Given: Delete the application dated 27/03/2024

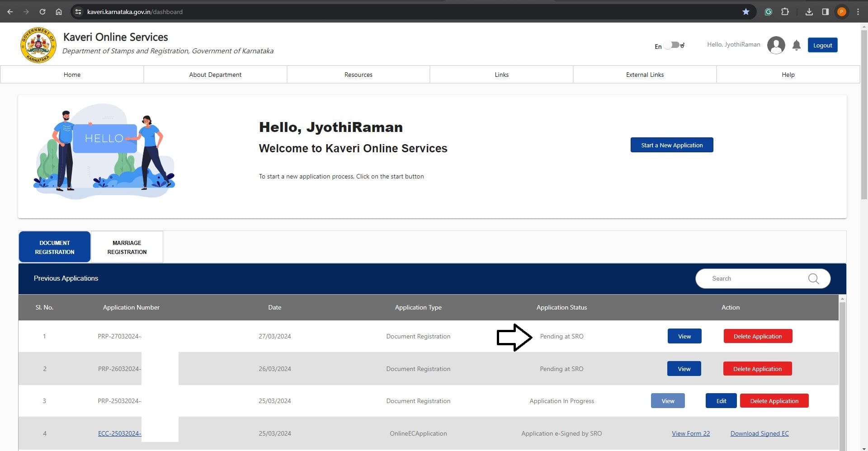Looking at the screenshot, I should (757, 336).
